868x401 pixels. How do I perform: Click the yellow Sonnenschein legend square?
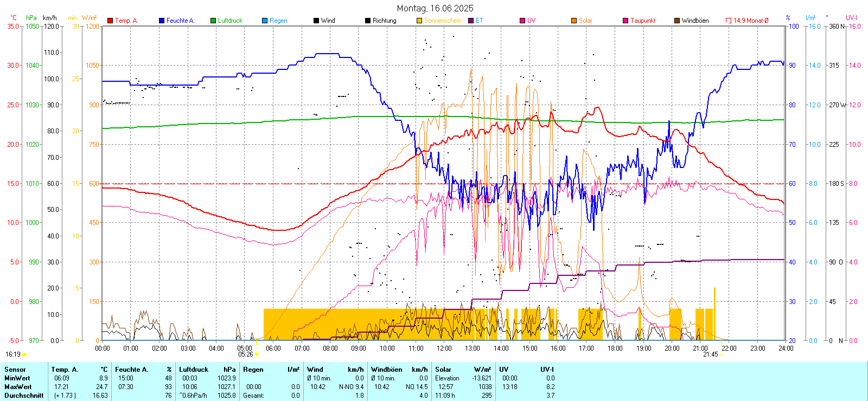[x=419, y=21]
